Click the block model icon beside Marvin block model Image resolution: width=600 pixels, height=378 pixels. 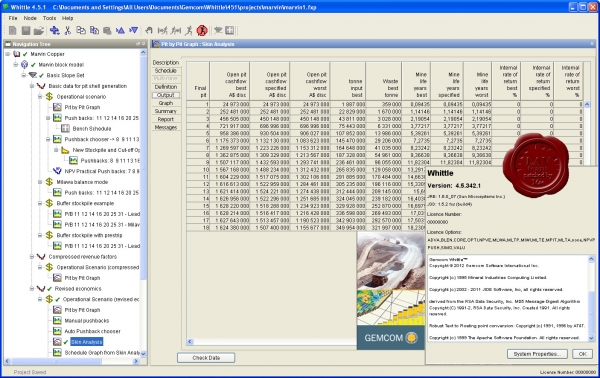[x=24, y=65]
